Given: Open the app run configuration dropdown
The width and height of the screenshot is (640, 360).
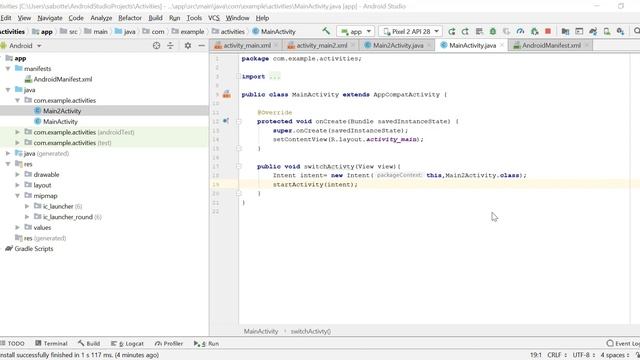Looking at the screenshot, I should point(355,31).
